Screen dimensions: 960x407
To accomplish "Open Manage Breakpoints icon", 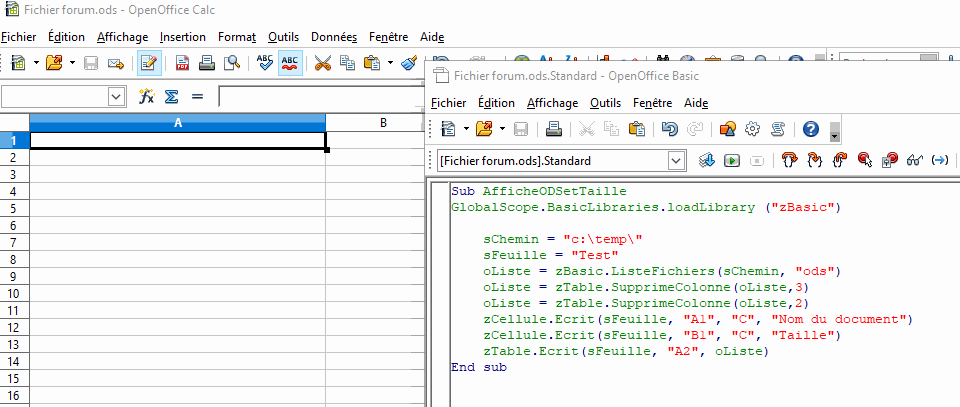I will pos(889,160).
